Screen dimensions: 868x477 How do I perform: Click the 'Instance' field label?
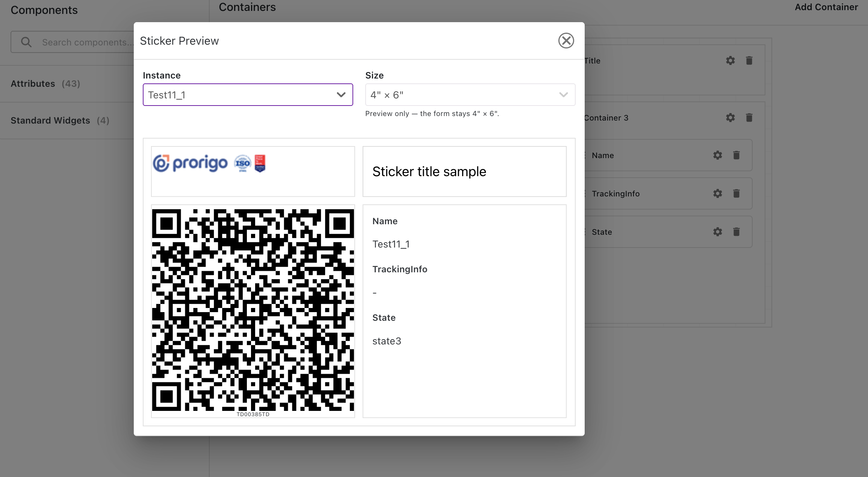(162, 75)
